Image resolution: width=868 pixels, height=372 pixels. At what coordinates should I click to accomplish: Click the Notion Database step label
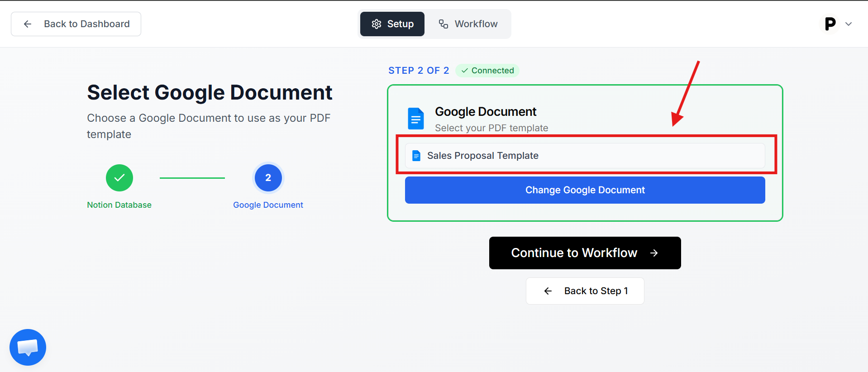[x=119, y=205]
